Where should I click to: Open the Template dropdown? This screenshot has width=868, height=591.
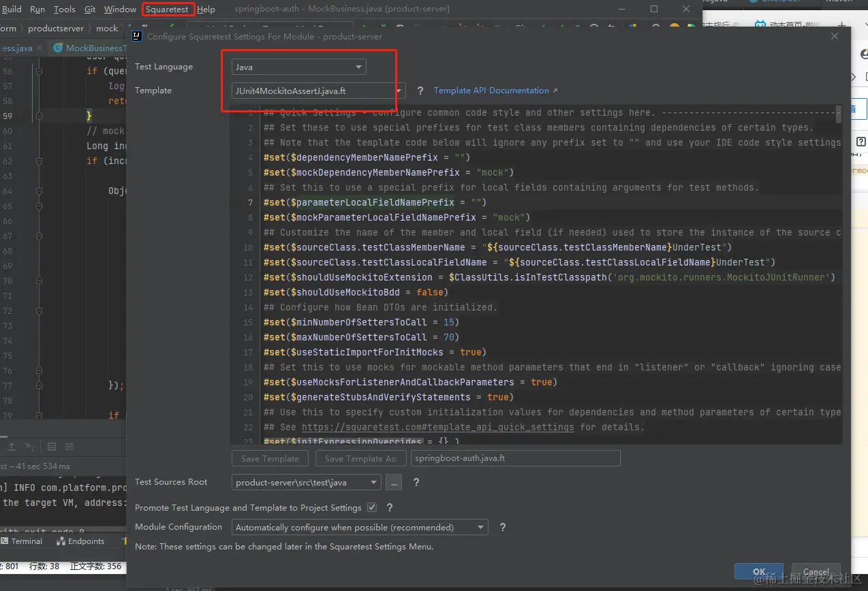tap(318, 91)
